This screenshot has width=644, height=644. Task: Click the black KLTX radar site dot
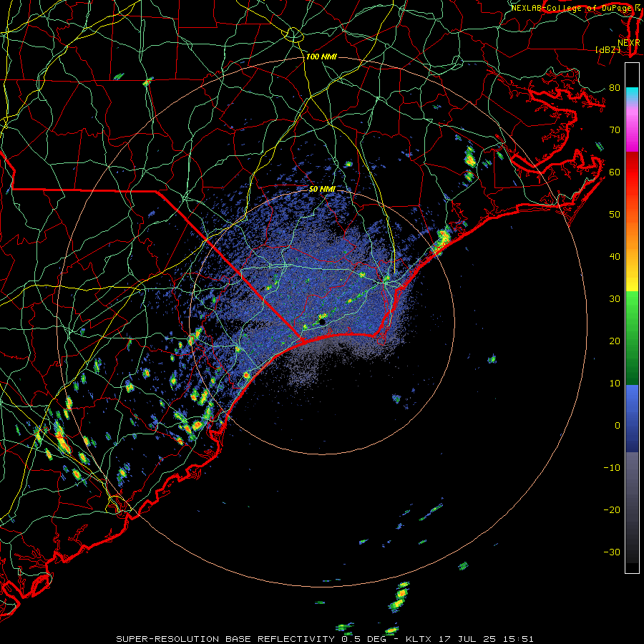coord(323,323)
